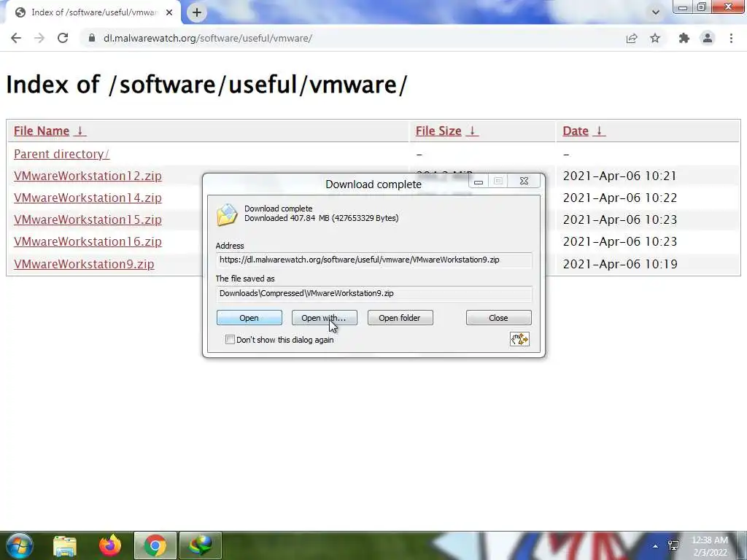
Task: Click the Index of /software/useful/vmware/ heading
Action: click(206, 85)
